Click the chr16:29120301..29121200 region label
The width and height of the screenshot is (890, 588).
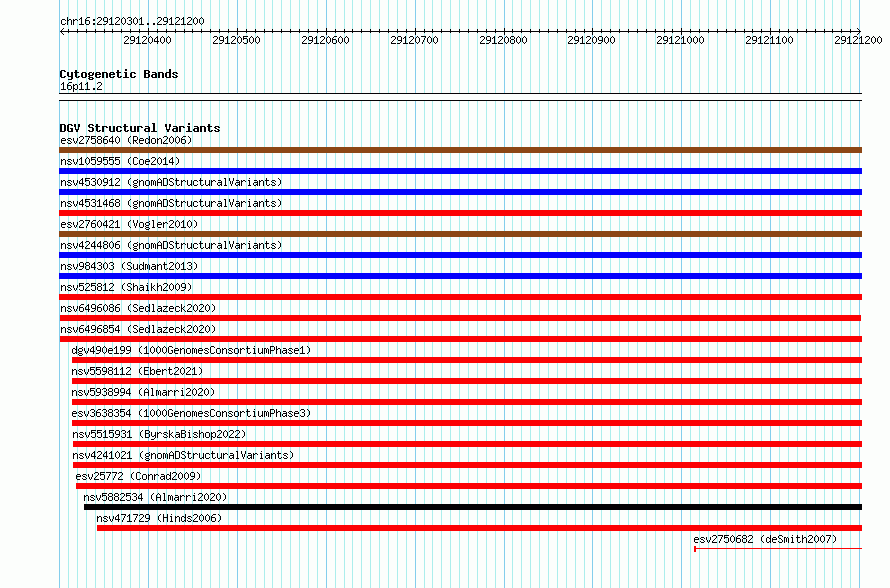click(132, 22)
